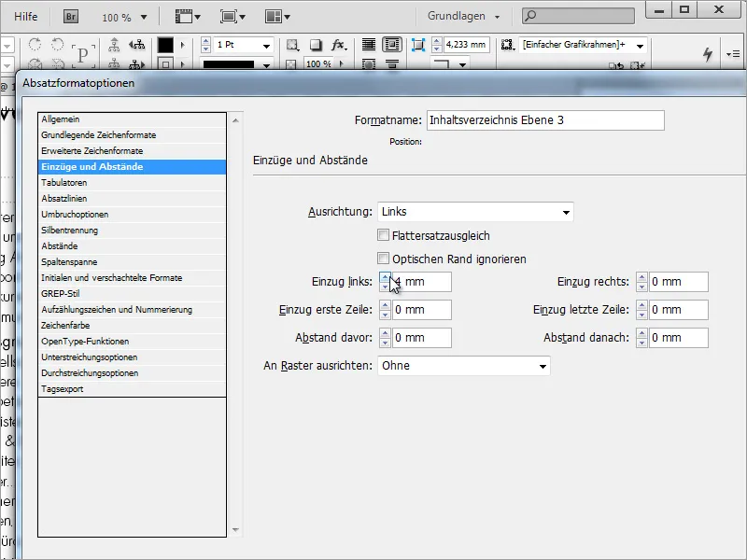Click the Einzug rechts value field
This screenshot has width=747, height=560.
point(679,282)
